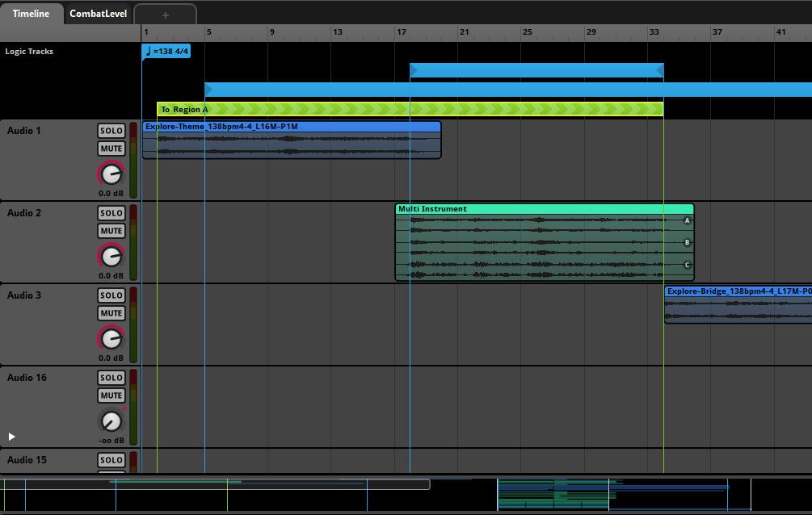Click bar 1 on the timeline ruler

146,32
